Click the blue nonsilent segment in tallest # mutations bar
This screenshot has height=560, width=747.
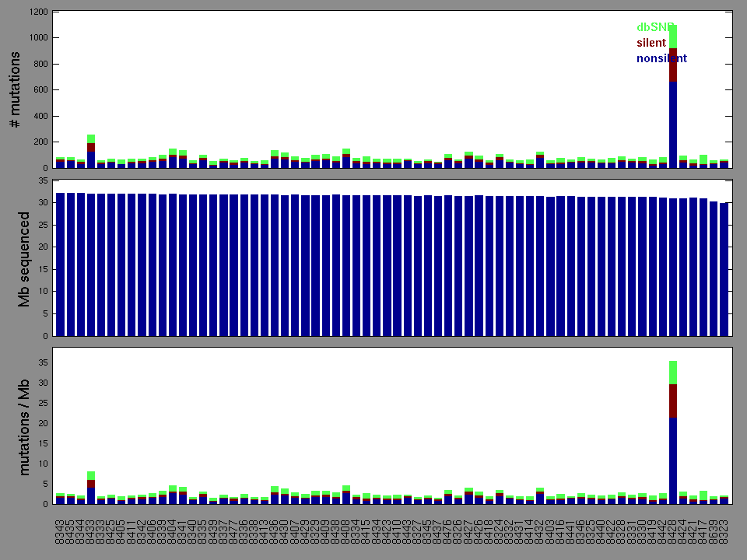point(673,124)
